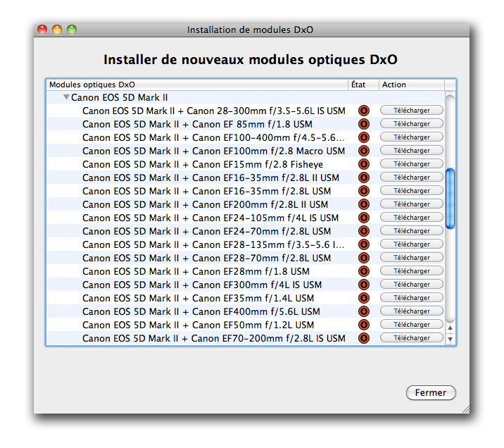Click Télécharger for EF 85mm f/1.8 USM
Viewport: 504px width, 448px height.
coord(411,124)
